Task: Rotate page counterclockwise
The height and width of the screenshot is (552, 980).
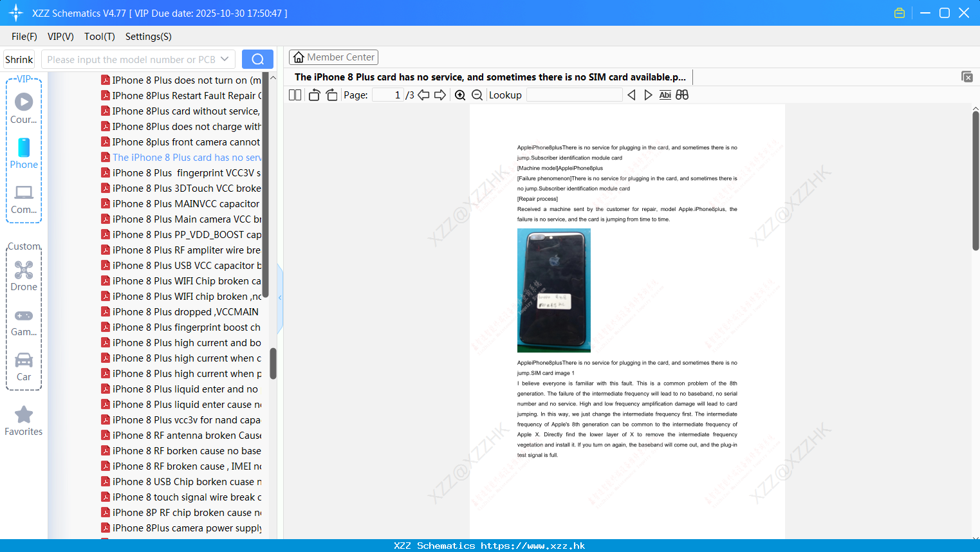Action: (x=314, y=95)
